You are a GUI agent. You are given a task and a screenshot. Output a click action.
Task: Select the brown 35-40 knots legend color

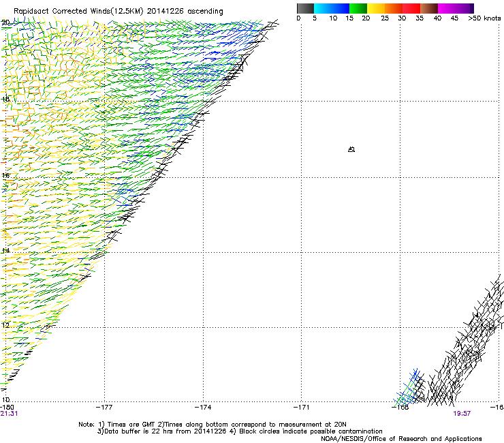(429, 8)
